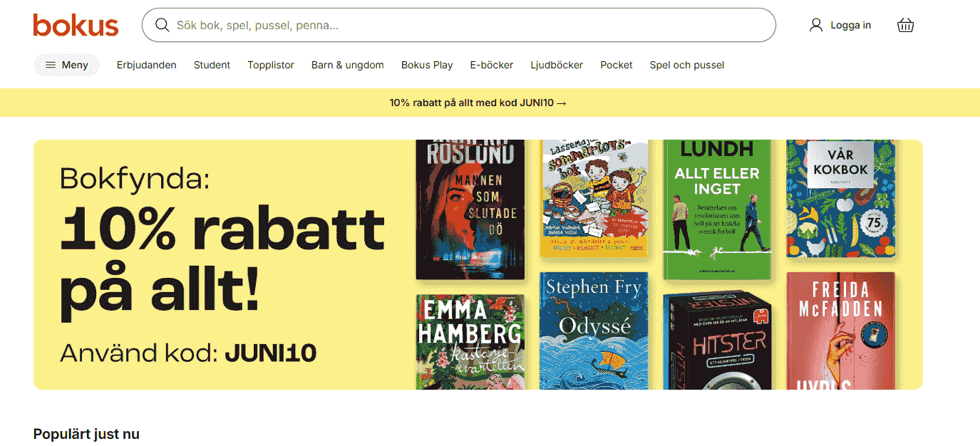Click the Logga in link
Viewport: 980px width, 446px height.
850,25
